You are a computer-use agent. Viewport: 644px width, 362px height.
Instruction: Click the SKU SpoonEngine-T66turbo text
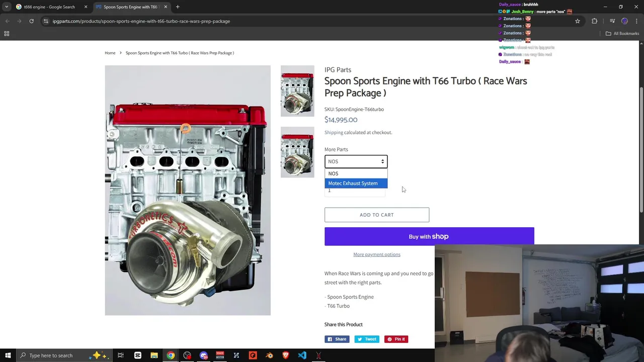(x=354, y=109)
